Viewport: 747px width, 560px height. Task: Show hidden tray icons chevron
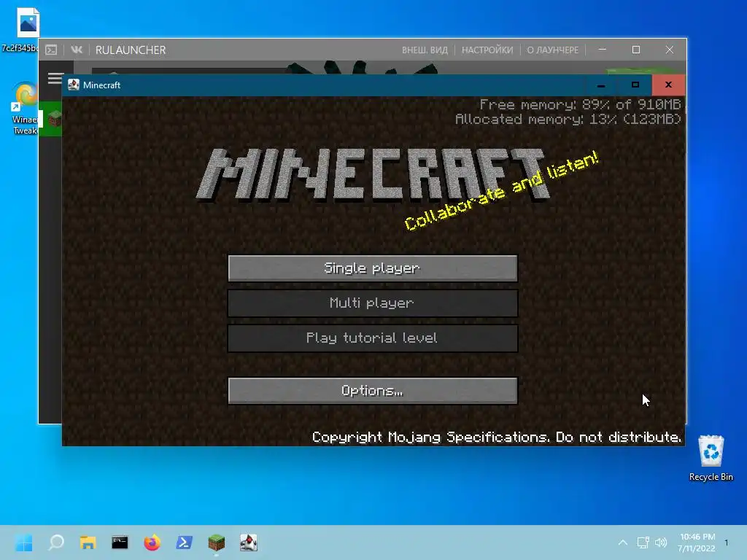pos(623,542)
